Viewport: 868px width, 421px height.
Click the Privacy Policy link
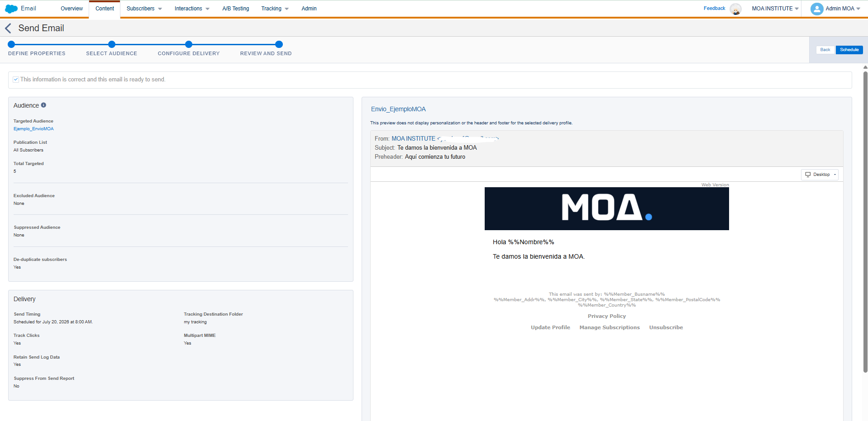[606, 316]
